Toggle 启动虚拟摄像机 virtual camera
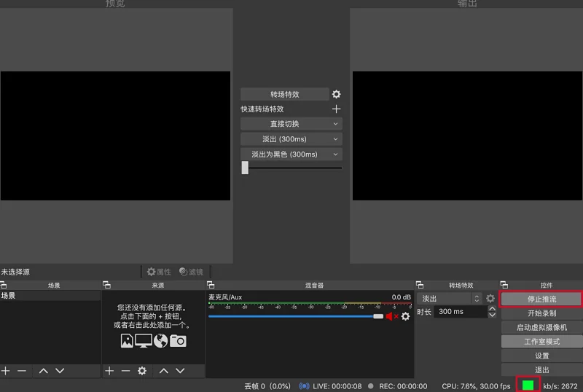 [541, 328]
